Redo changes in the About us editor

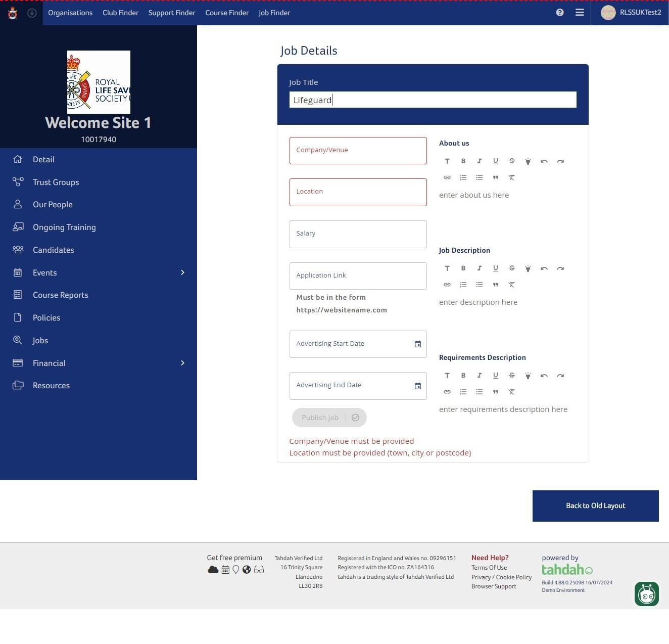560,161
